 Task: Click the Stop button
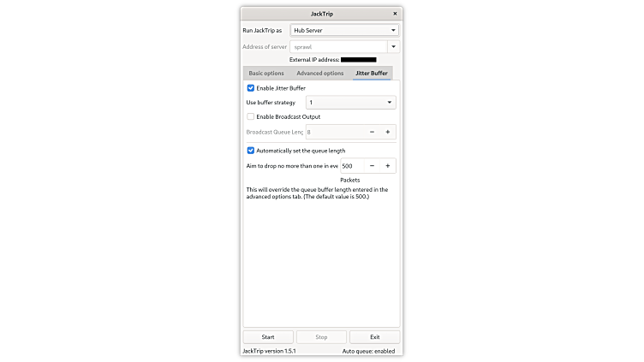321,337
